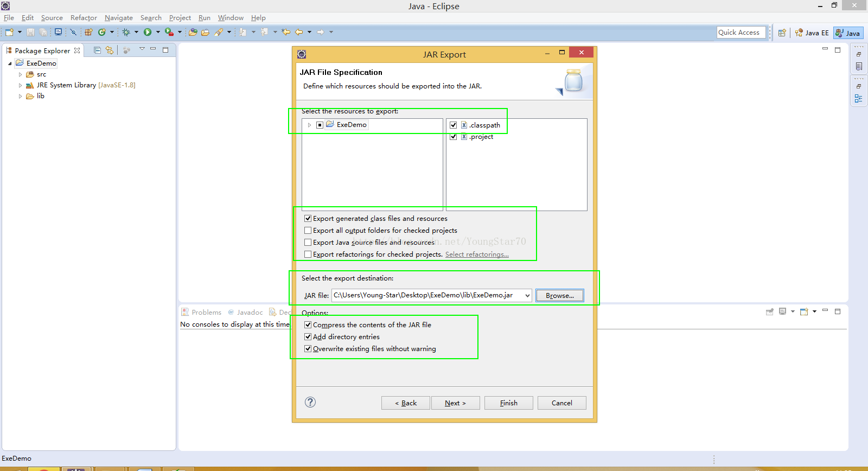Toggle Add directory entries checkbox
The width and height of the screenshot is (868, 471).
click(x=308, y=337)
